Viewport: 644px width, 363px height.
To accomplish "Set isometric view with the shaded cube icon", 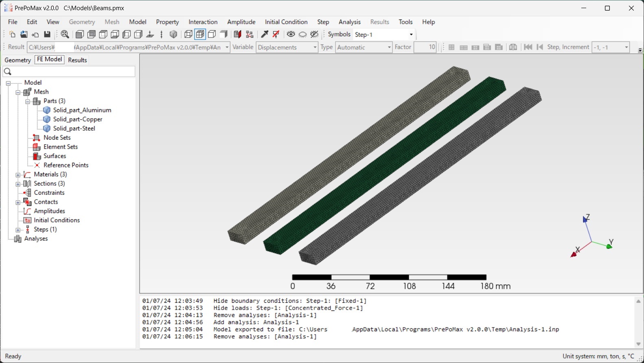I will click(173, 35).
